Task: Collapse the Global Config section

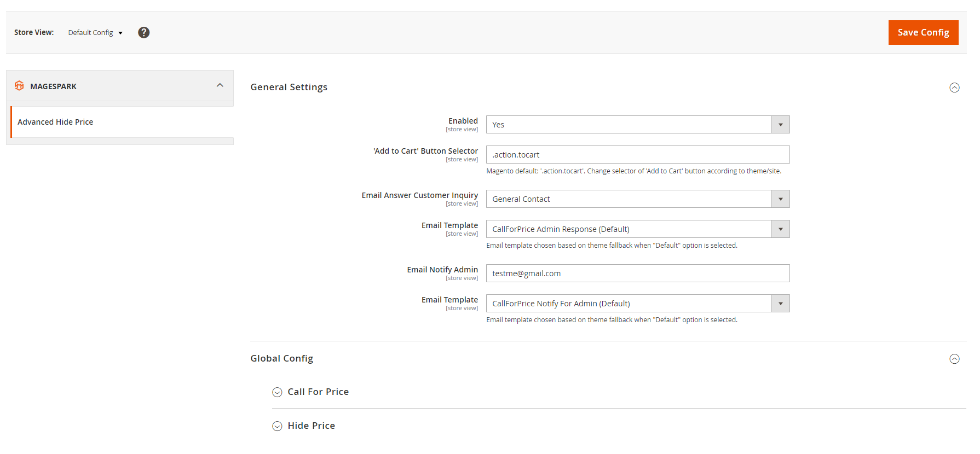Action: (954, 359)
